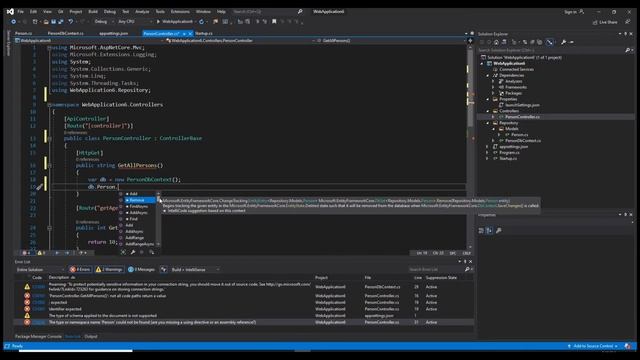
Task: Toggle the Warnings filter button
Action: click(109, 270)
